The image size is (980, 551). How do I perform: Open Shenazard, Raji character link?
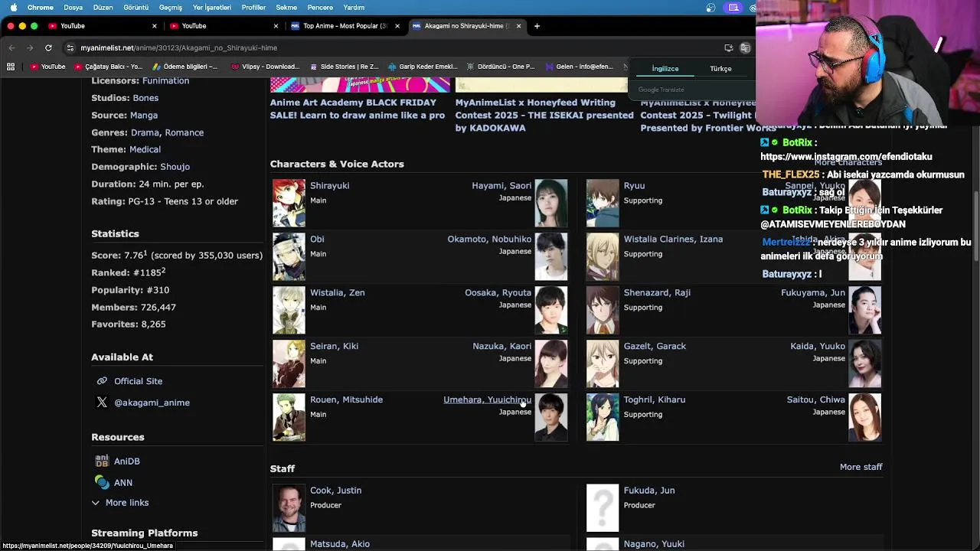click(657, 292)
